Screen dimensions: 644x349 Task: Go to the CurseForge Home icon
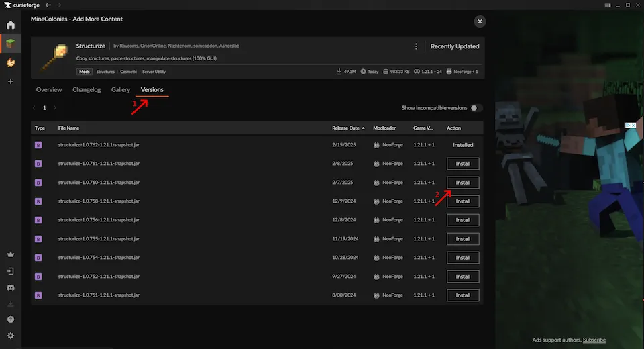coord(11,25)
